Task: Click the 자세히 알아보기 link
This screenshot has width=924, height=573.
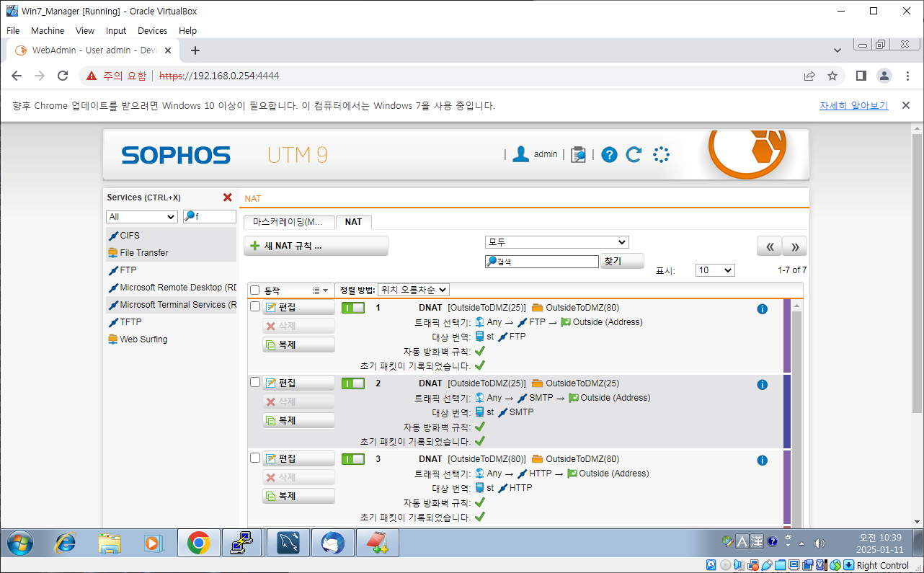Action: point(853,105)
